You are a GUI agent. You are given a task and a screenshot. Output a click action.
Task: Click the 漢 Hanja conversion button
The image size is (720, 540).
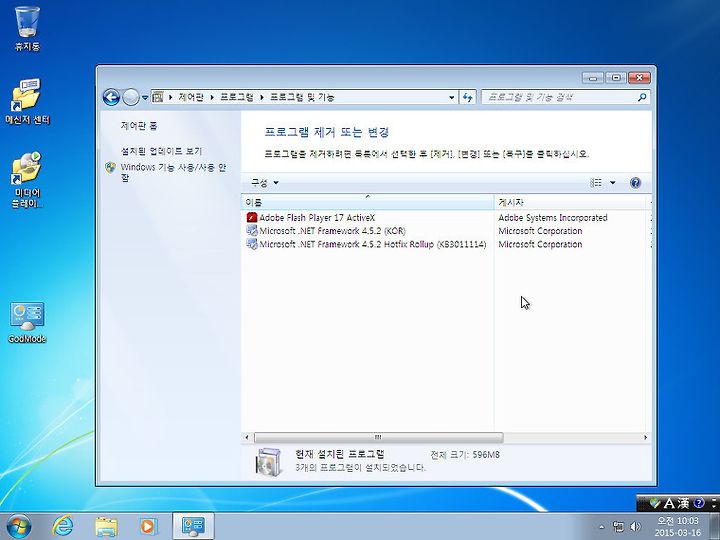coord(683,504)
